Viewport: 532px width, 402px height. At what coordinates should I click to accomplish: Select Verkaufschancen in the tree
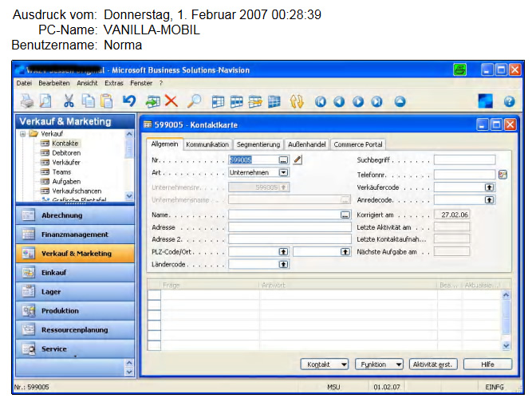[x=77, y=191]
